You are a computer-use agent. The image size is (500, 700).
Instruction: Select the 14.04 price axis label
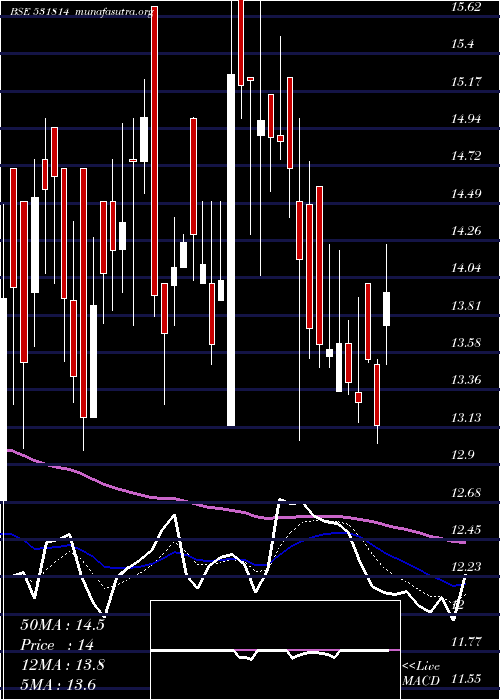coord(467,268)
